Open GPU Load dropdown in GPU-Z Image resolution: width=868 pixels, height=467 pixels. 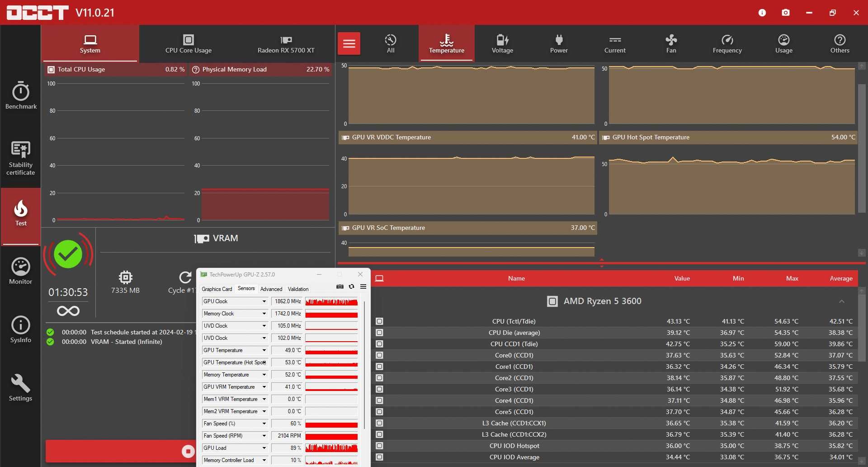pyautogui.click(x=264, y=448)
